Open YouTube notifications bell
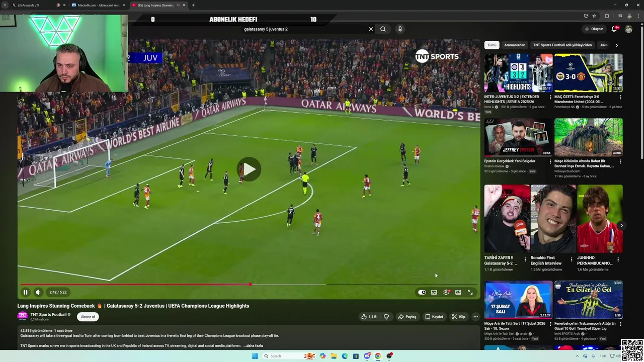The height and width of the screenshot is (362, 644). (614, 29)
